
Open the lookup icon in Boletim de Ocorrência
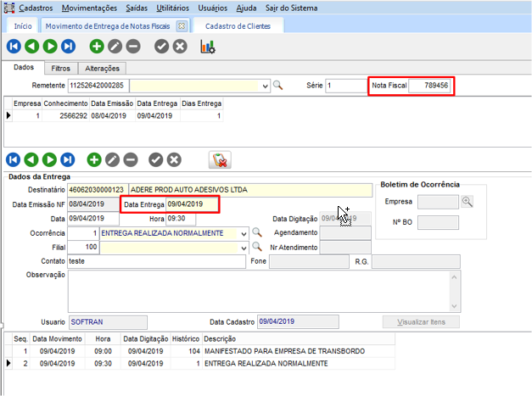[467, 202]
